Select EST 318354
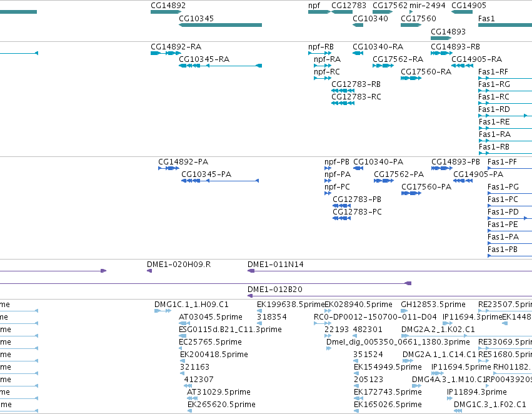532x414 pixels. (272, 317)
